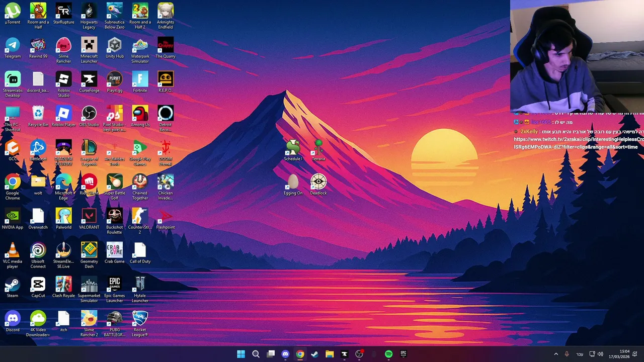Open Roblox Studio
Image resolution: width=644 pixels, height=362 pixels.
tap(63, 84)
